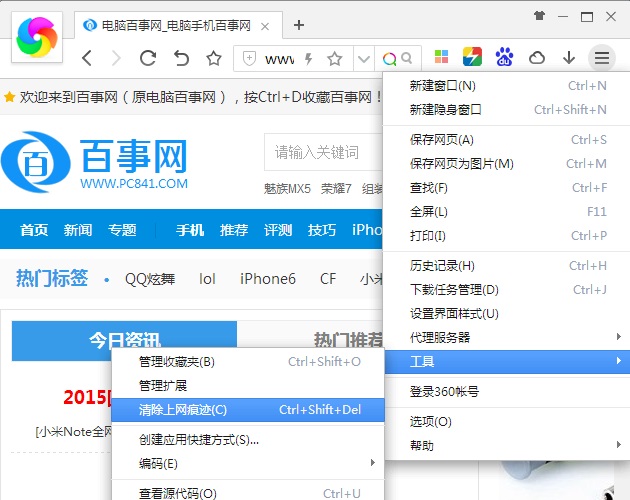Screen dimensions: 630x500
Task: Select 设置界面样式(U) menu entry
Action: click(x=506, y=314)
